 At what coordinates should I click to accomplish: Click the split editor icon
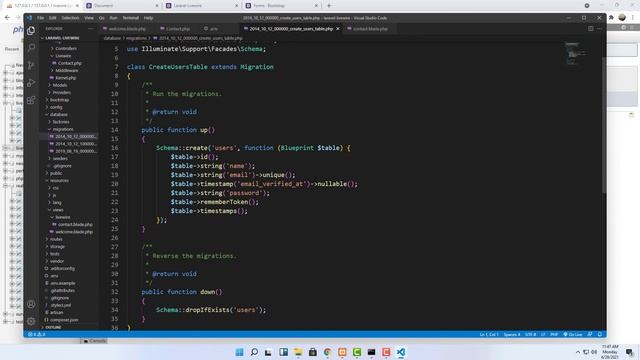[591, 29]
